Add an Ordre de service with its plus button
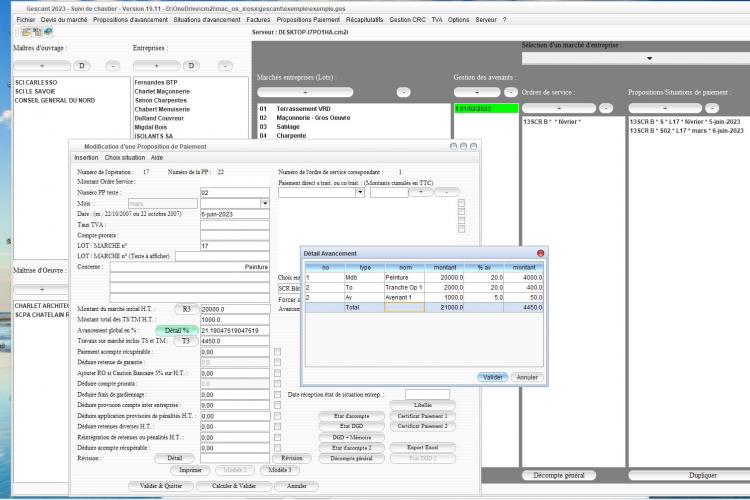Screen dimensions: 750x500 [559, 108]
